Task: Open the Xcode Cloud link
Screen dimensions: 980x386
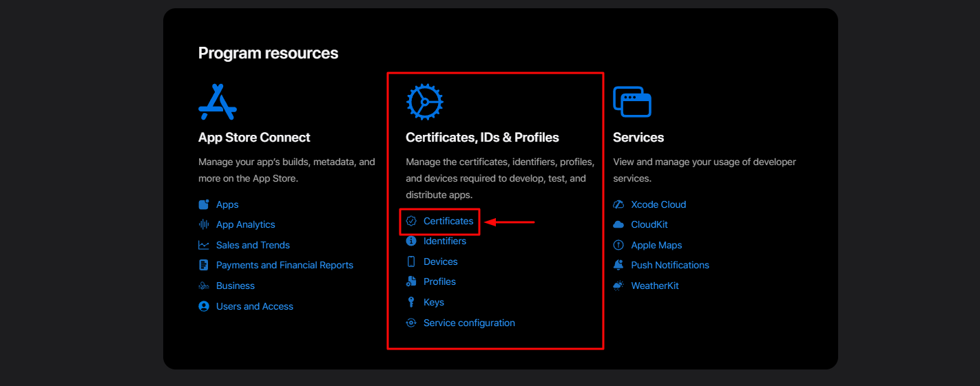Action: (x=658, y=204)
